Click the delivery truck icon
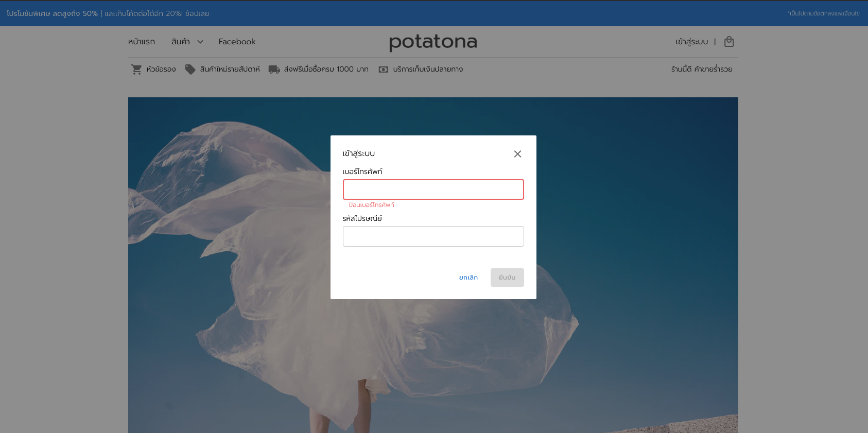This screenshot has height=433, width=868. (x=274, y=70)
